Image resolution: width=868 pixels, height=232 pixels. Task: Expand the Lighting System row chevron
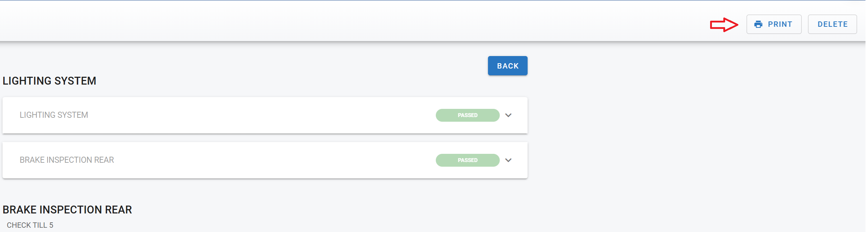(x=508, y=115)
